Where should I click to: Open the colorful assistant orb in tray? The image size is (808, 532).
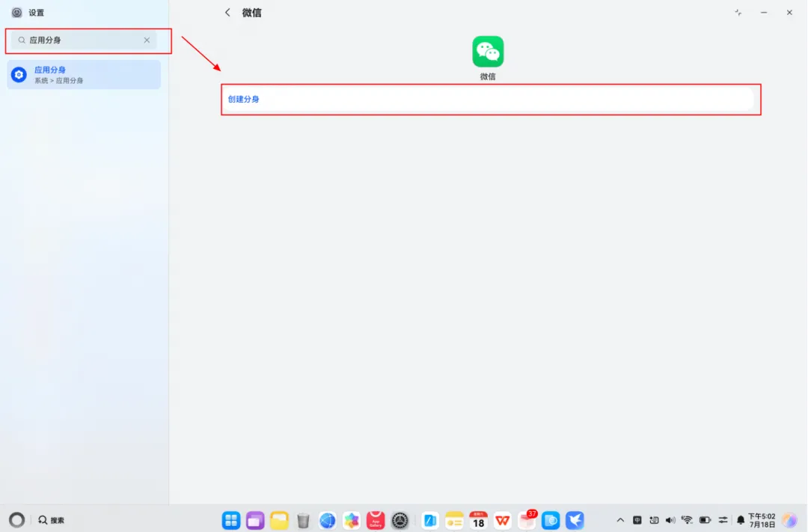790,520
